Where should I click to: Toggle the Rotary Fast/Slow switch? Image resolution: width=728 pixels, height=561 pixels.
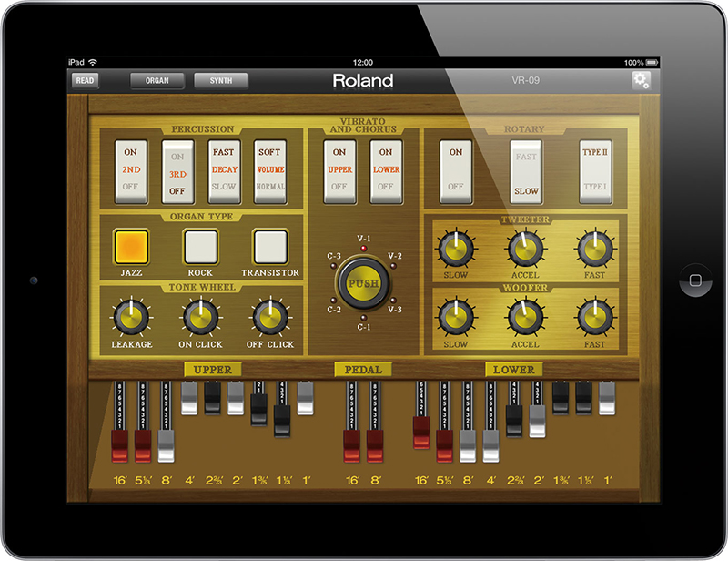[525, 168]
